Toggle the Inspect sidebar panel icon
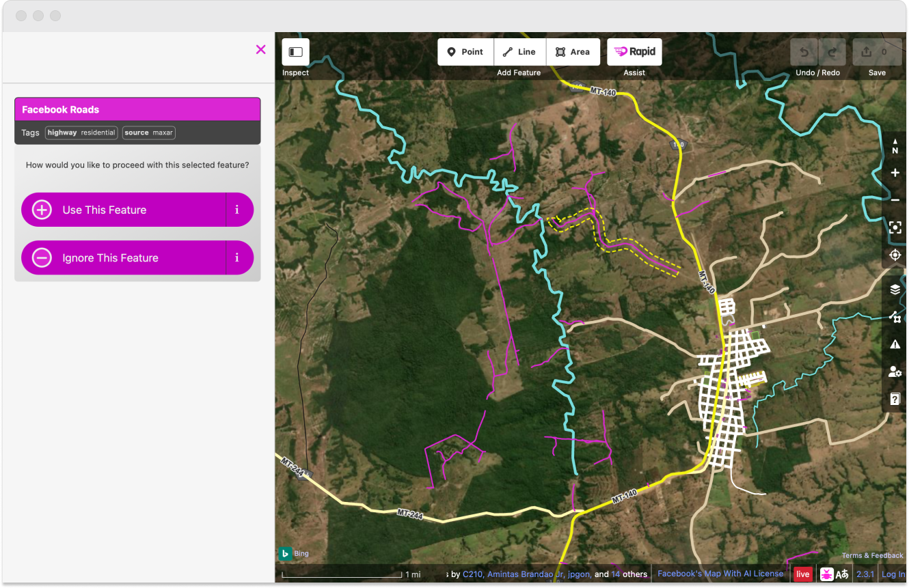 tap(295, 52)
